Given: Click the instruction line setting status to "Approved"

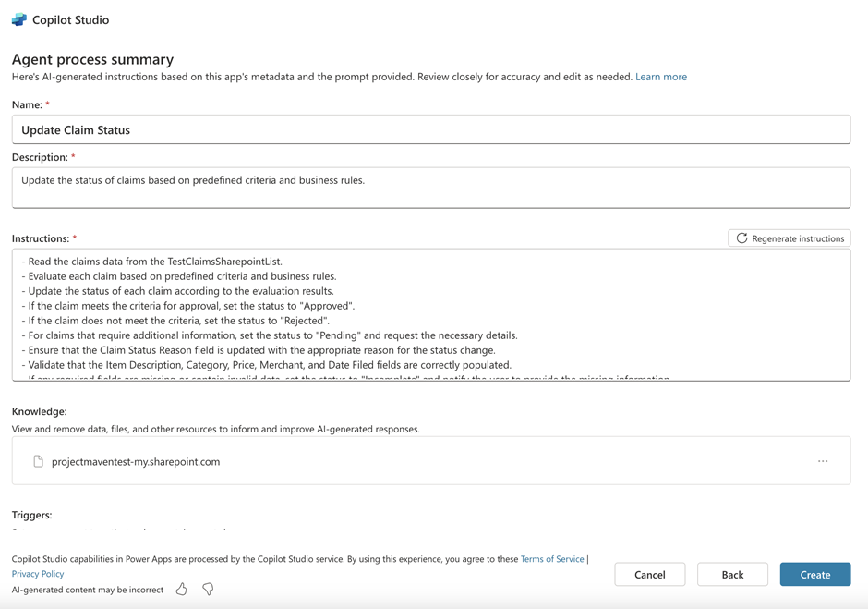Looking at the screenshot, I should pyautogui.click(x=188, y=306).
